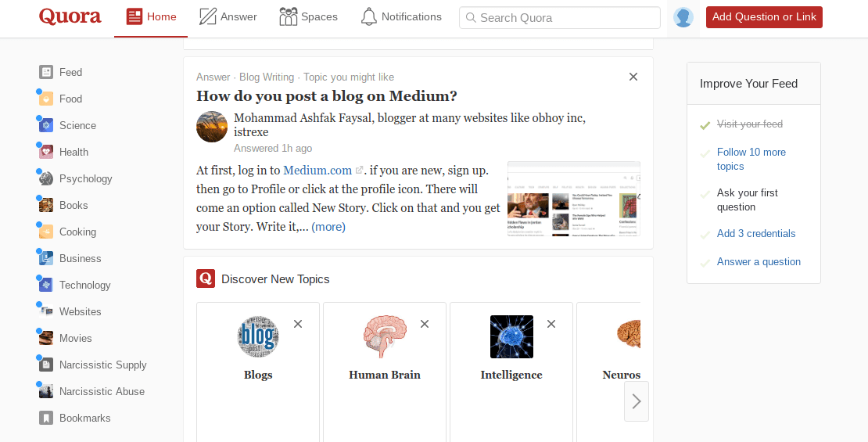Click the Blogs topic image
Viewport: 868px width, 442px height.
[x=258, y=336]
